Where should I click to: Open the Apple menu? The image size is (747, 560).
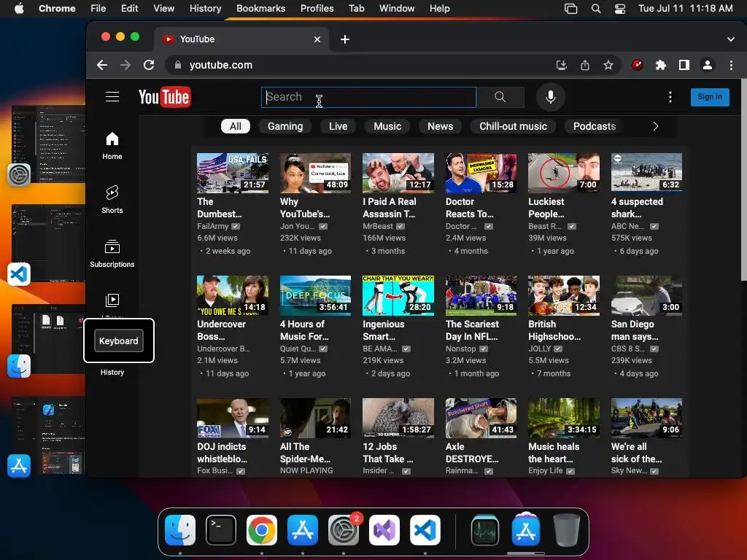(19, 9)
